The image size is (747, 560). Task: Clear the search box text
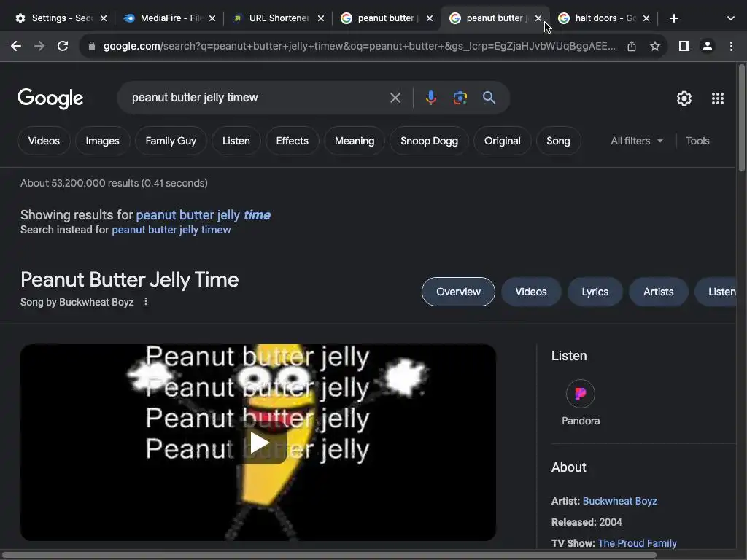click(x=395, y=98)
